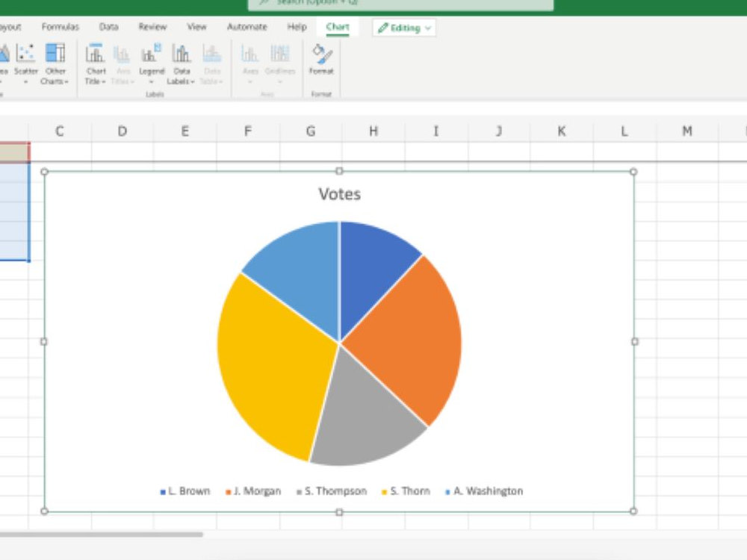Open the chart Format pane
This screenshot has height=560, width=747.
point(321,60)
